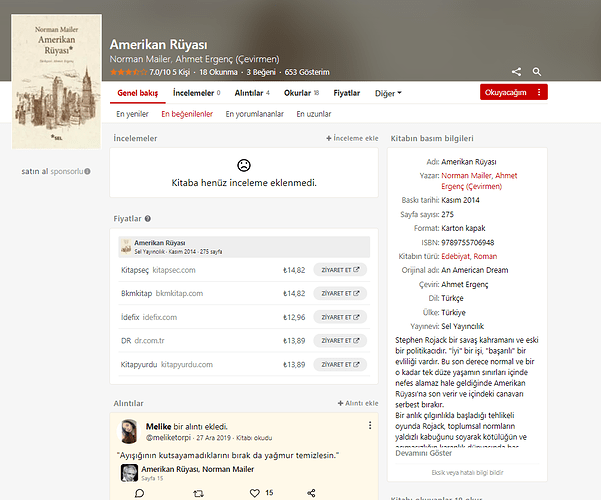The image size is (601, 500).
Task: Click the star rating in the header
Action: click(128, 72)
